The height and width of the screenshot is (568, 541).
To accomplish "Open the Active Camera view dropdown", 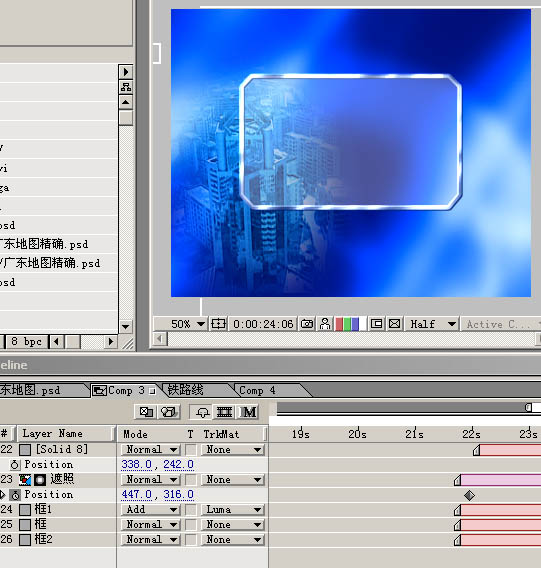I will 501,324.
